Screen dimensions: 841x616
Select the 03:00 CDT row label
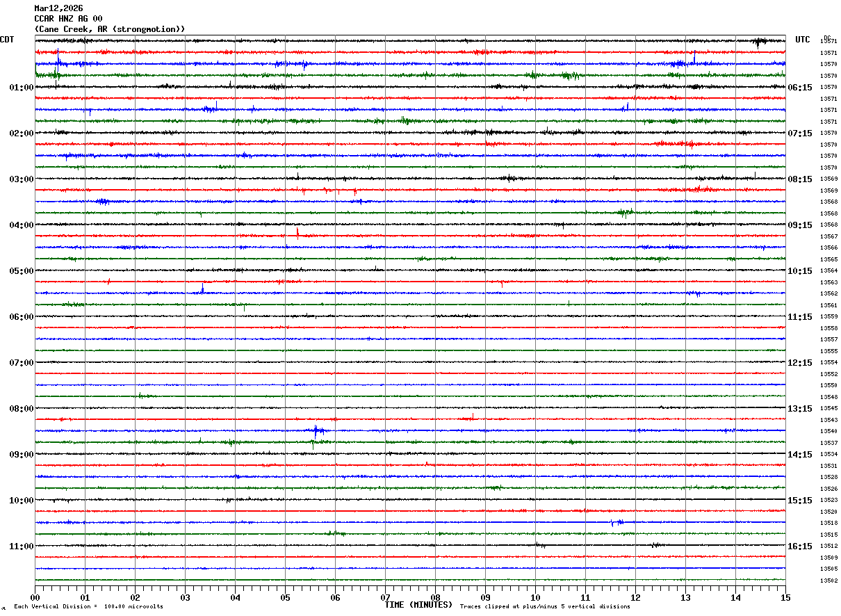point(22,179)
